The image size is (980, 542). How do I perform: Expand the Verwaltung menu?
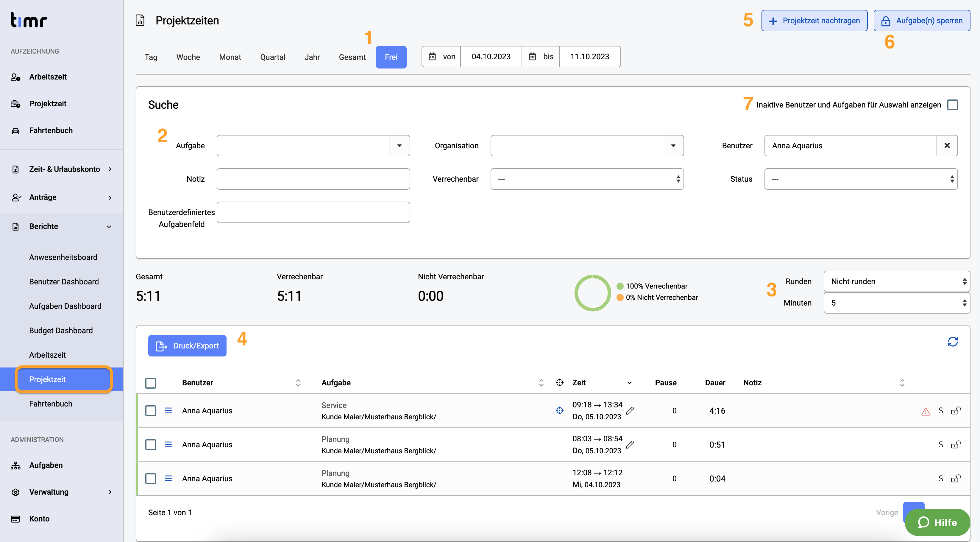pos(62,492)
